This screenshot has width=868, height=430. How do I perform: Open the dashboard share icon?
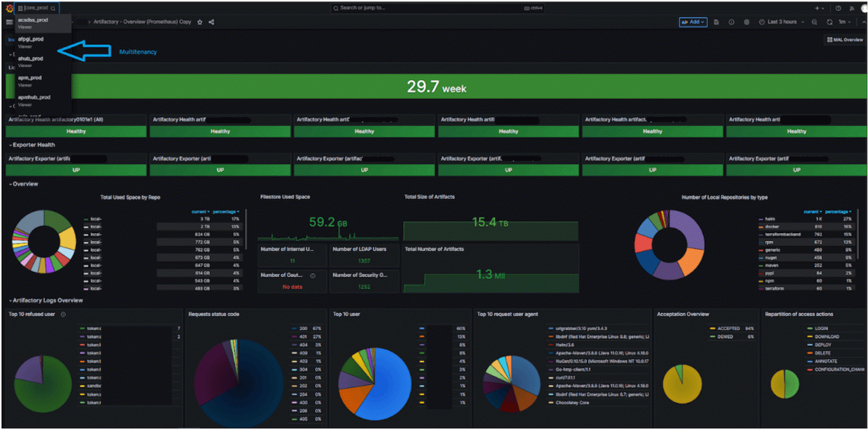tap(211, 22)
